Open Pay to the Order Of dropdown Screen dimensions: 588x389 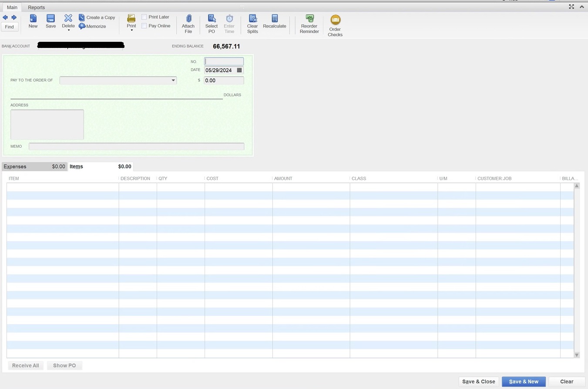[173, 80]
